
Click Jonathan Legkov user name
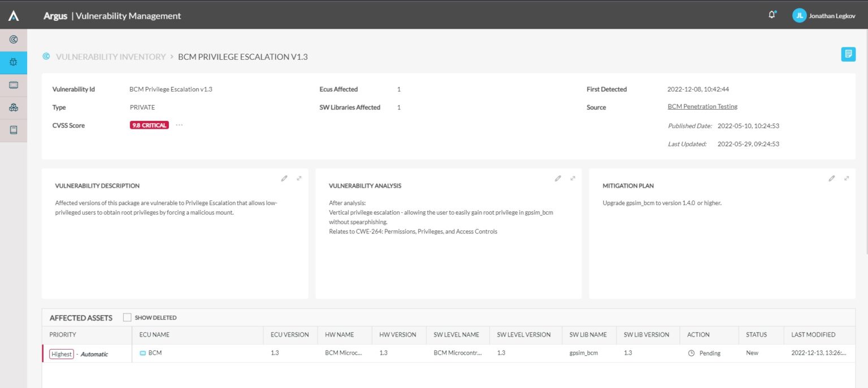click(833, 16)
